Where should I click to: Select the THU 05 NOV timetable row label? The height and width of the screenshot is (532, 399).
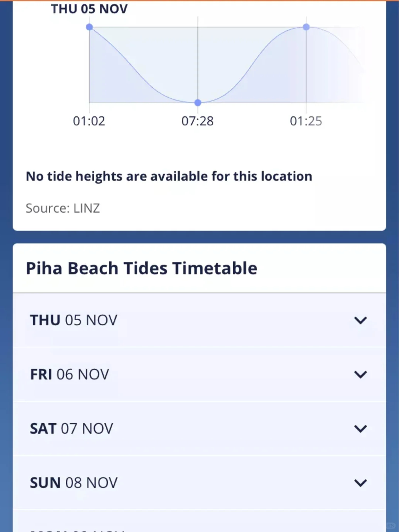(x=74, y=320)
